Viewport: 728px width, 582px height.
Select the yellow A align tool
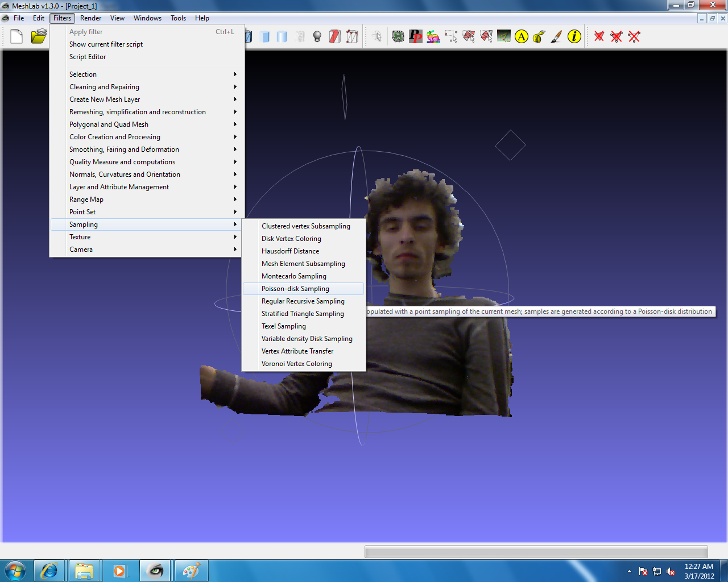click(522, 37)
